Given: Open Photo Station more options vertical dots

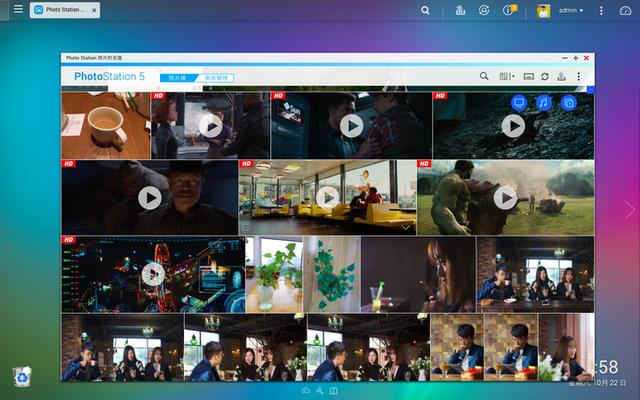Looking at the screenshot, I should click(x=578, y=76).
